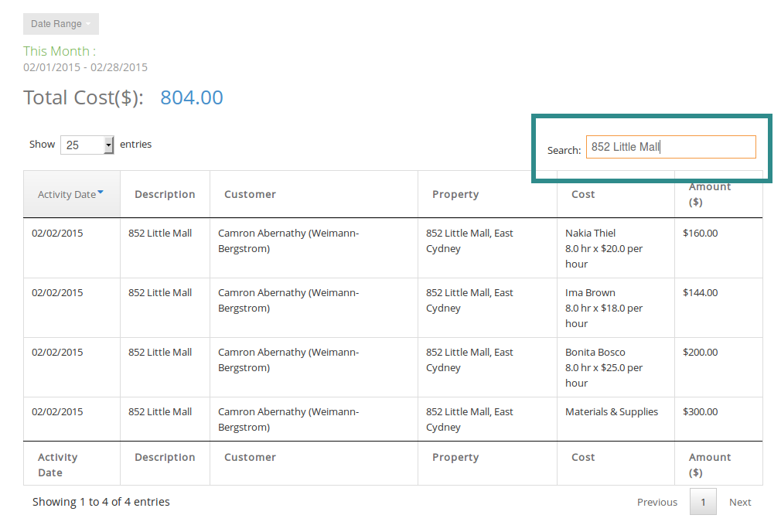
Task: Click the footer Description label
Action: coord(165,457)
